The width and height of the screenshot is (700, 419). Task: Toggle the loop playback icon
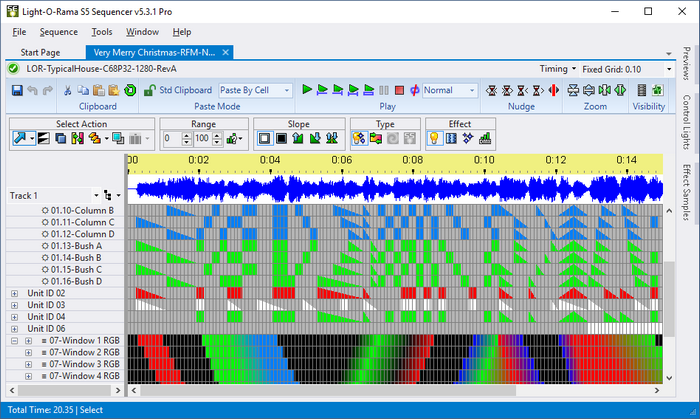(x=413, y=90)
